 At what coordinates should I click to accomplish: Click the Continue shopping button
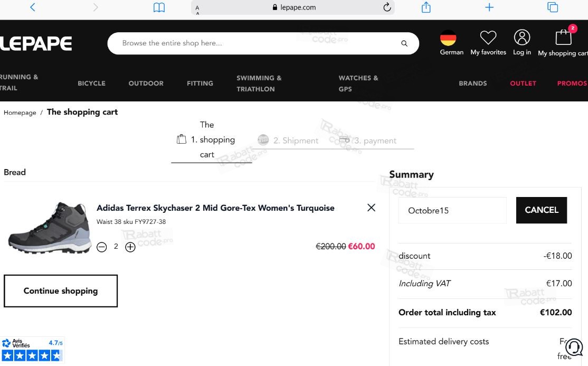pyautogui.click(x=61, y=291)
